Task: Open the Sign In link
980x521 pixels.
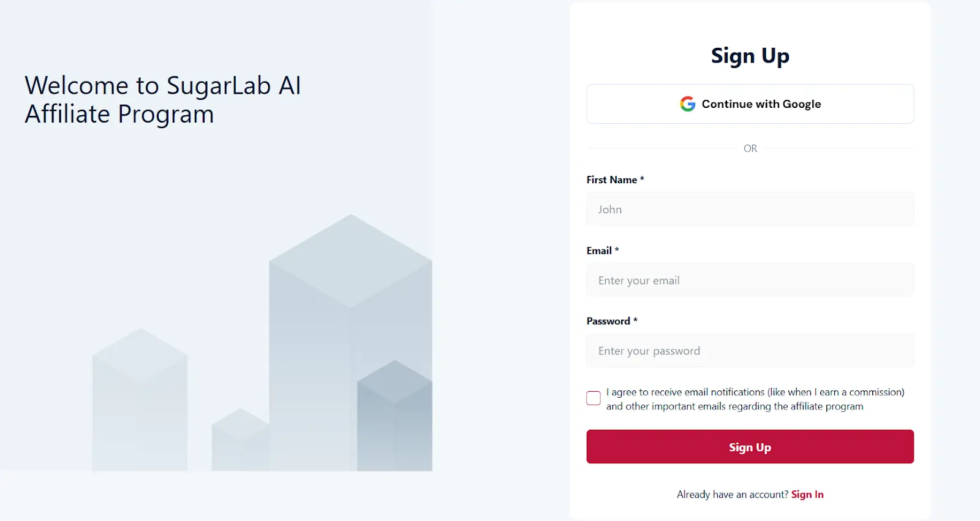Action: (807, 494)
